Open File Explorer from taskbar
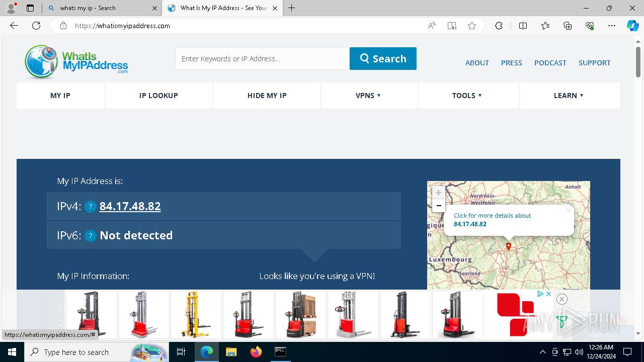Screen dimensions: 644x362 click(231, 352)
